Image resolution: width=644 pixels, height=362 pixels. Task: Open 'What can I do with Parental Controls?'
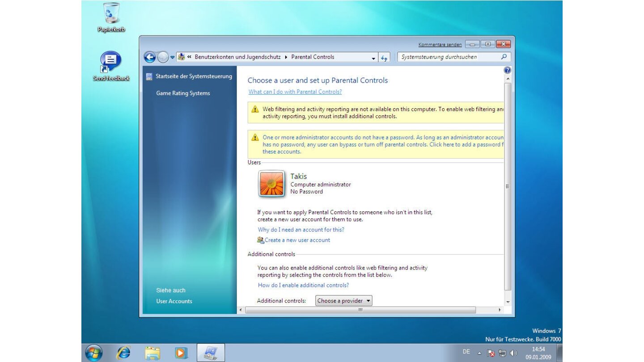pos(295,92)
